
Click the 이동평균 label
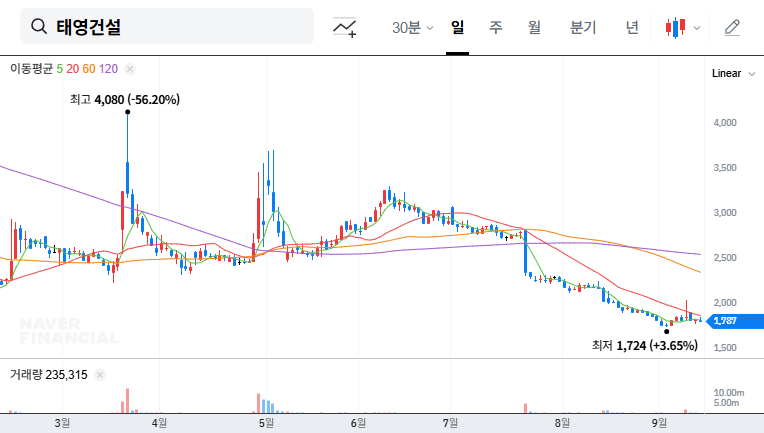[x=31, y=69]
